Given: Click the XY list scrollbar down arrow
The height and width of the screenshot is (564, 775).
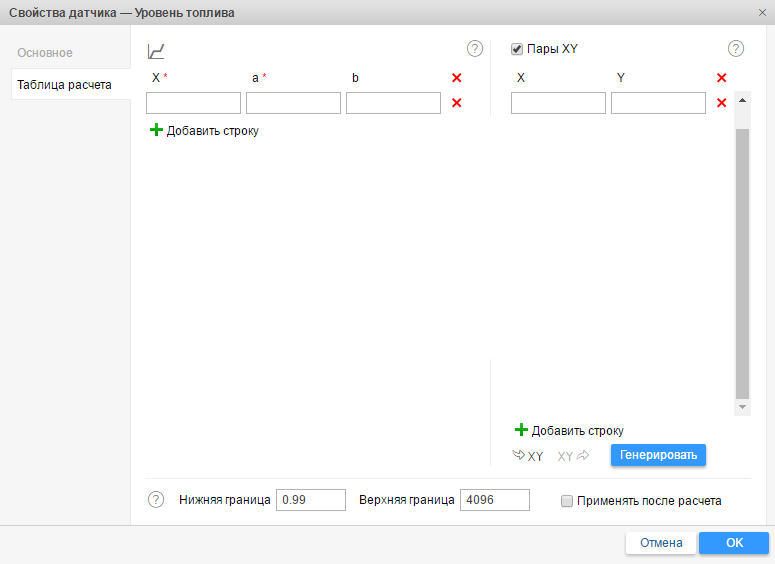Looking at the screenshot, I should (742, 407).
